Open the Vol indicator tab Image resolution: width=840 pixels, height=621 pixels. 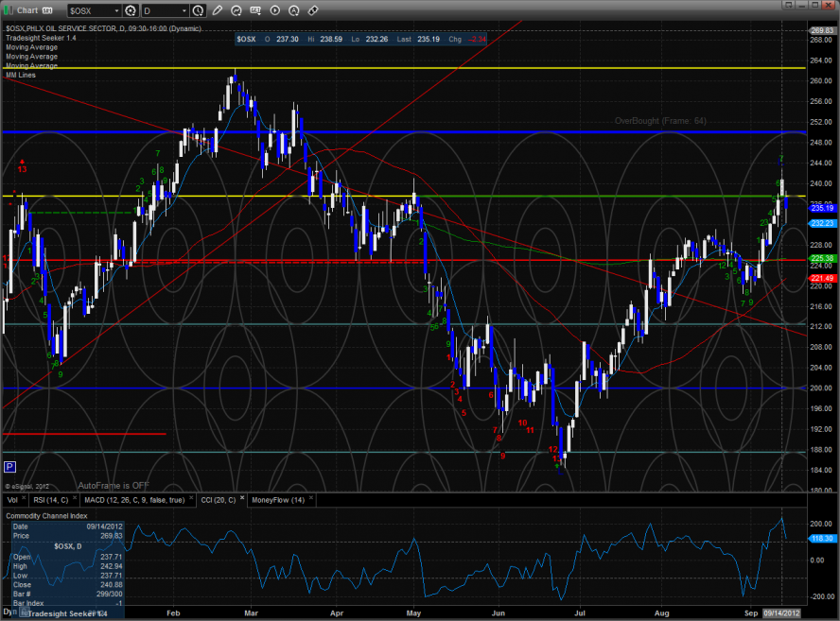(x=12, y=499)
